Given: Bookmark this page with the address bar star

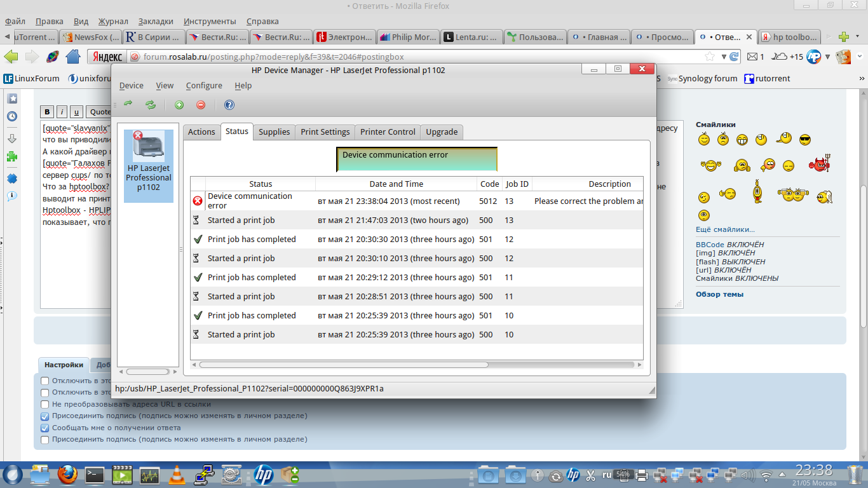Looking at the screenshot, I should pos(710,57).
